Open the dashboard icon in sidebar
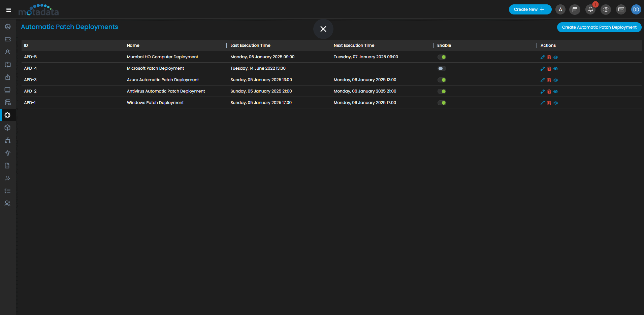The height and width of the screenshot is (315, 644). (8, 27)
